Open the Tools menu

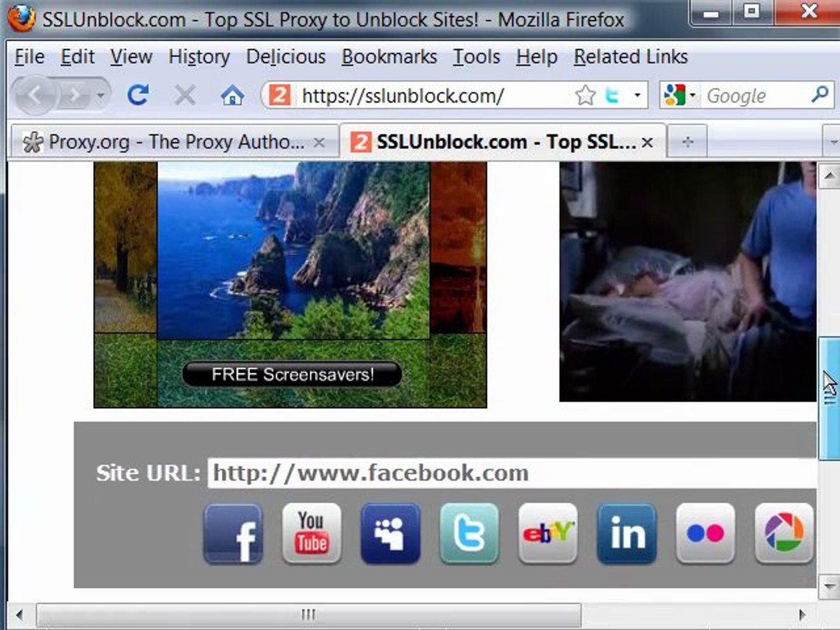point(477,57)
